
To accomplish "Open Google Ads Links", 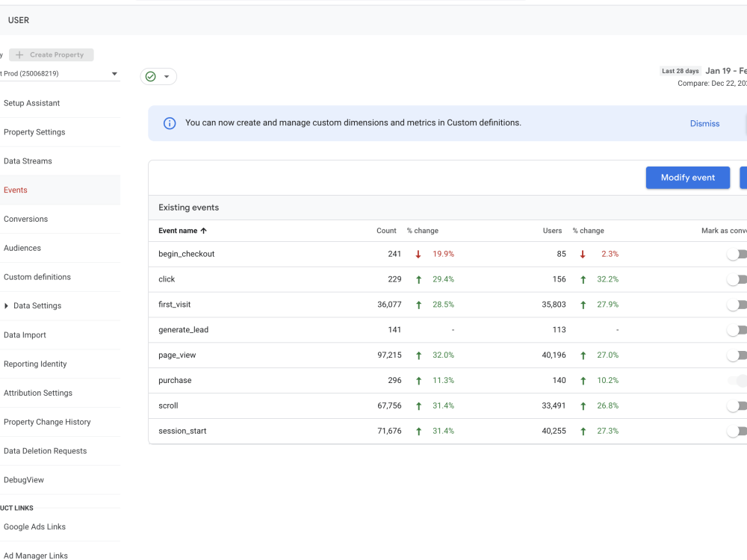I will click(x=35, y=526).
